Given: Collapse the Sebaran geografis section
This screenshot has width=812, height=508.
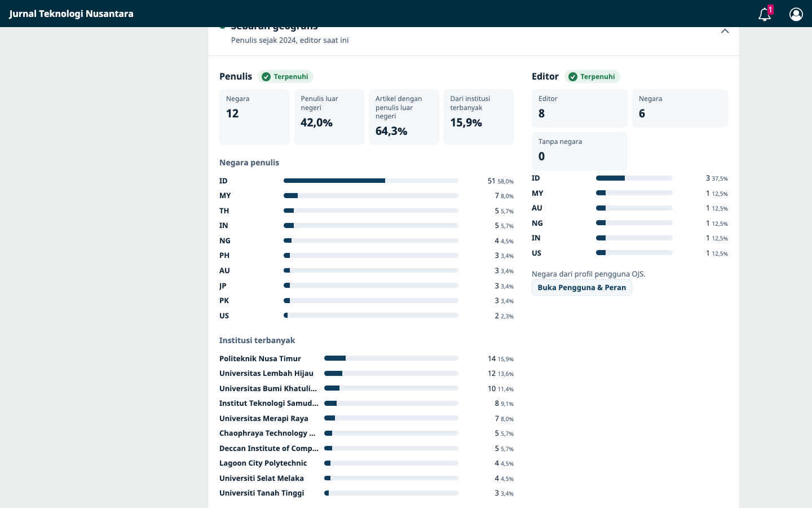Looking at the screenshot, I should click(725, 31).
